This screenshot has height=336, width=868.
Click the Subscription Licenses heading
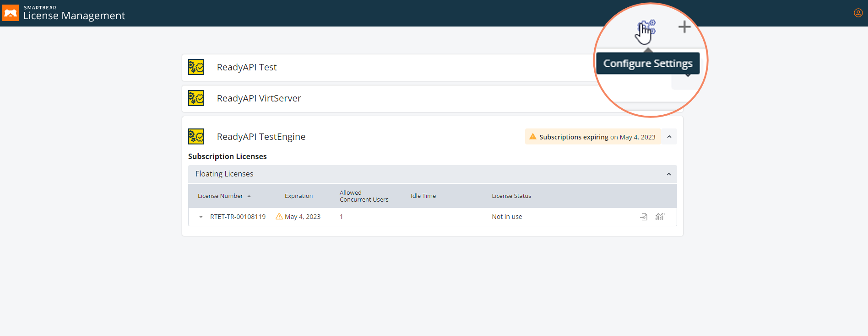(x=228, y=156)
